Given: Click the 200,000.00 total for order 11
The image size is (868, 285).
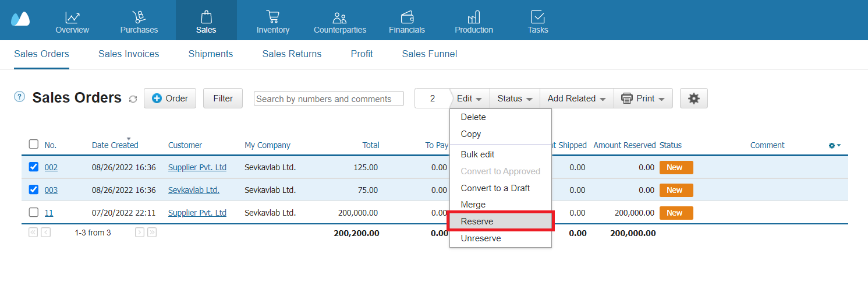Looking at the screenshot, I should point(358,213).
